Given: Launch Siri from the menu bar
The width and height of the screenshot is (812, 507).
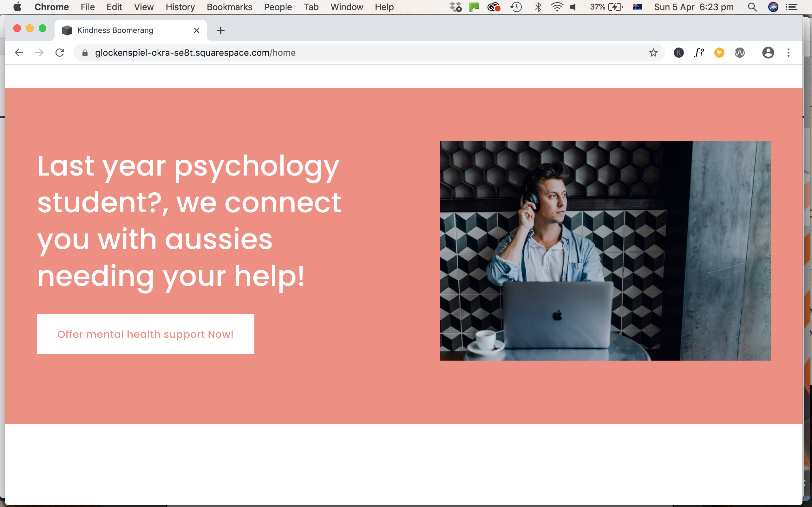Looking at the screenshot, I should pos(773,7).
